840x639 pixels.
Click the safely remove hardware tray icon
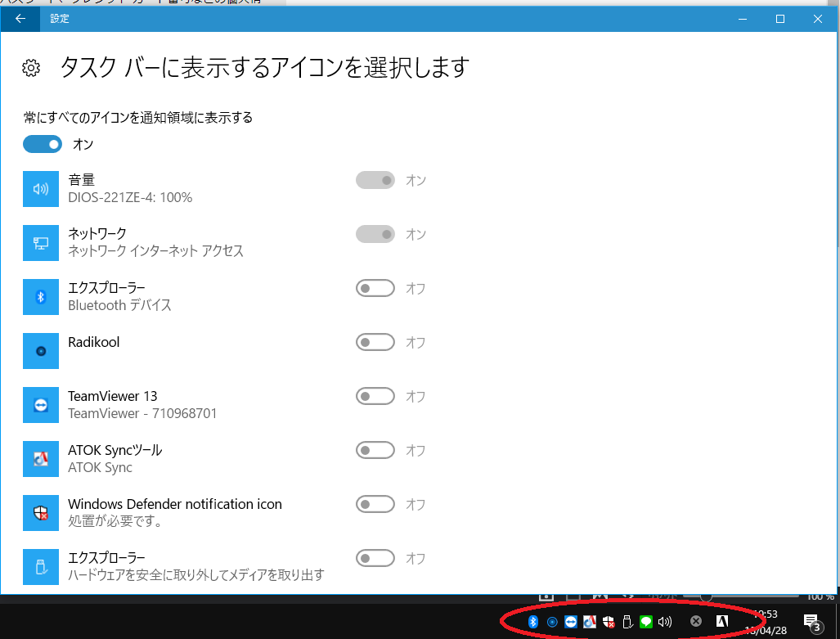[627, 622]
